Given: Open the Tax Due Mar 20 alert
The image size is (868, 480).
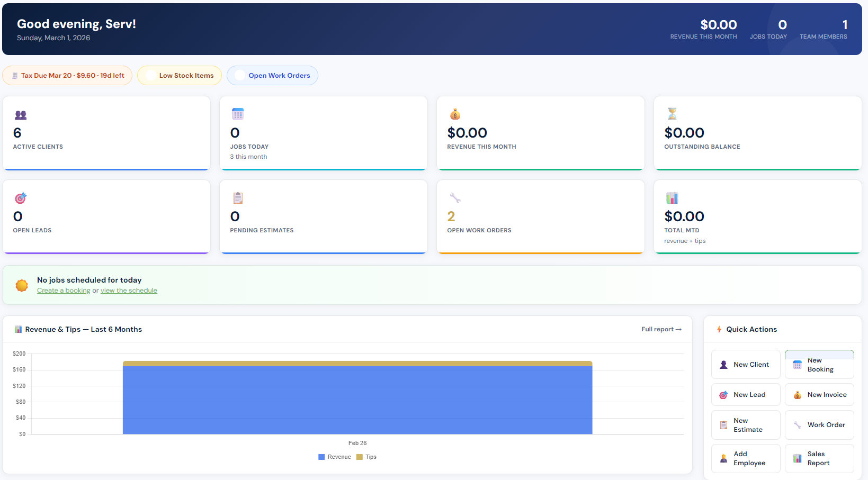Looking at the screenshot, I should tap(67, 76).
